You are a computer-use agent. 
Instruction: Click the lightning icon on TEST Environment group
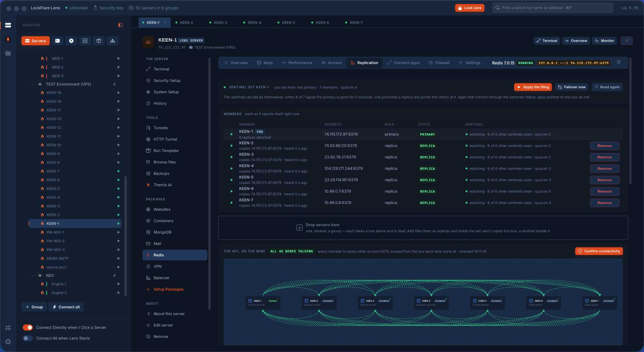point(114,84)
